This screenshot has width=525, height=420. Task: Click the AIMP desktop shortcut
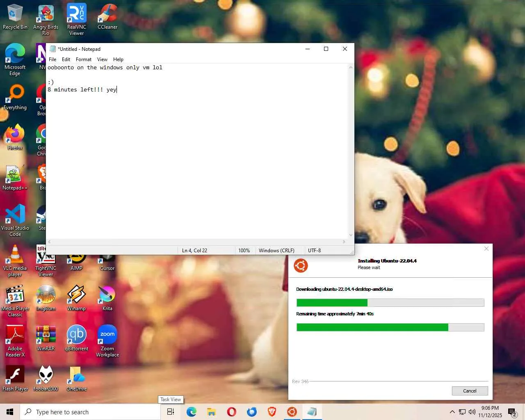click(x=77, y=262)
